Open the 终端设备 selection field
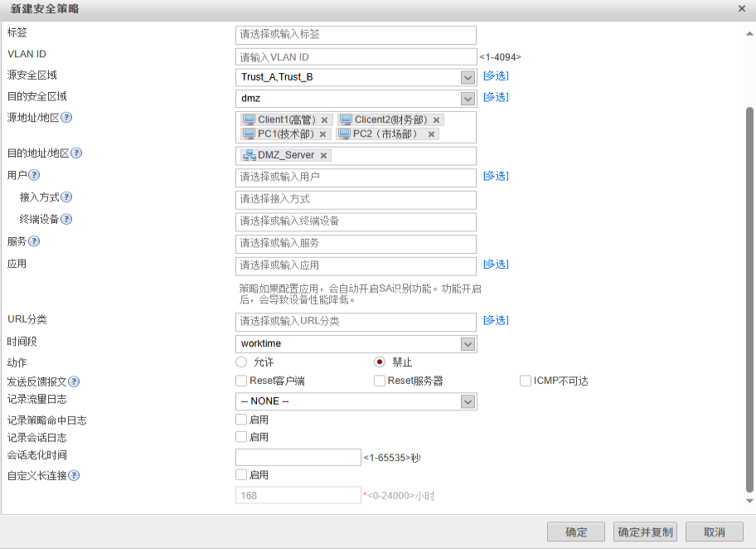The image size is (756, 549). (356, 222)
